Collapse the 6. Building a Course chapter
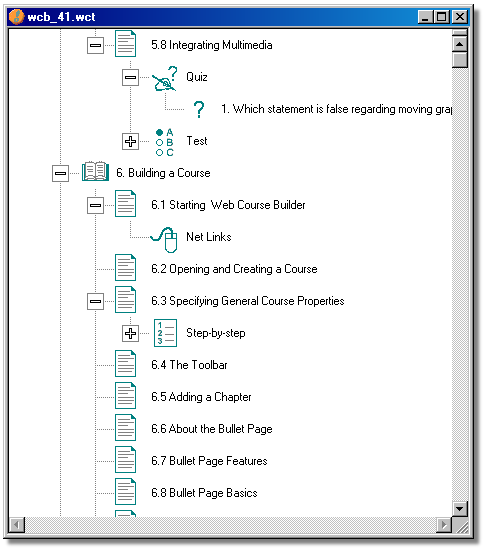Image resolution: width=484 pixels, height=548 pixels. point(60,173)
